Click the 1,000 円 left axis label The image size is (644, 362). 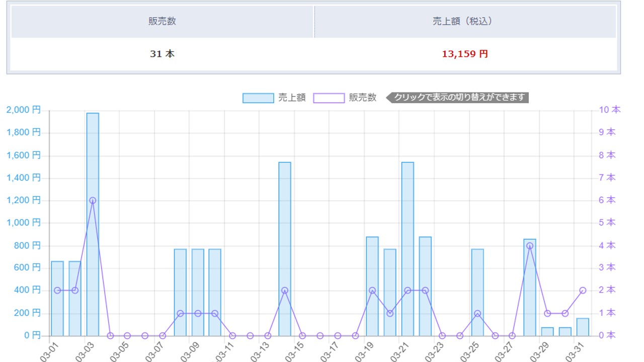(x=24, y=223)
